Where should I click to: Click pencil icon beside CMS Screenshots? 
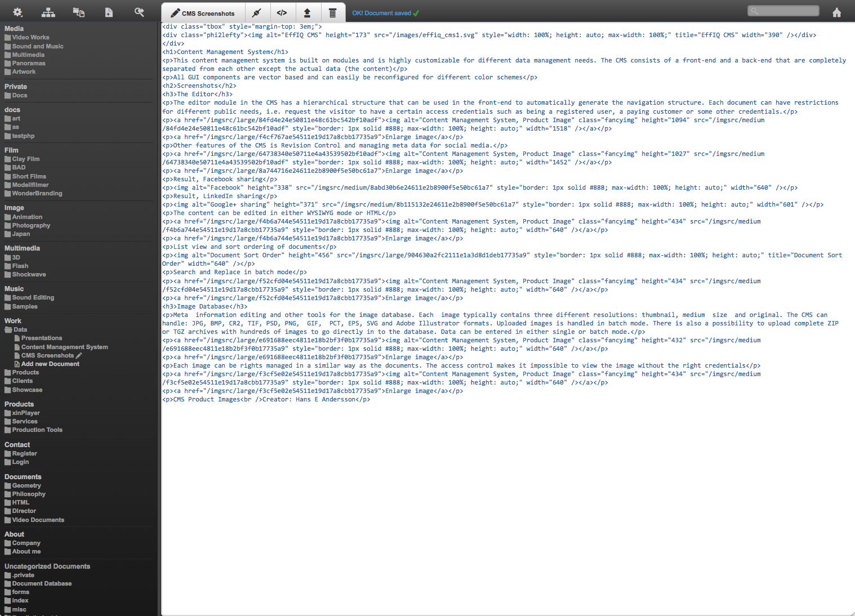coord(79,356)
